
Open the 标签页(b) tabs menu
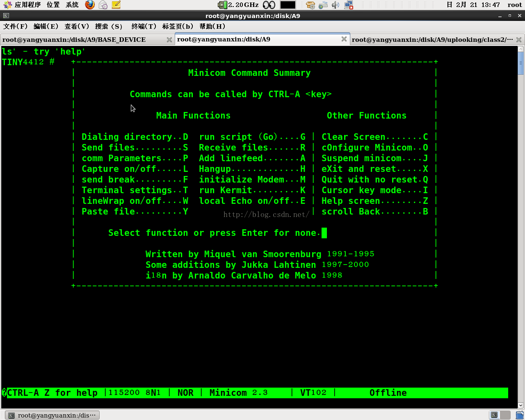(x=178, y=26)
